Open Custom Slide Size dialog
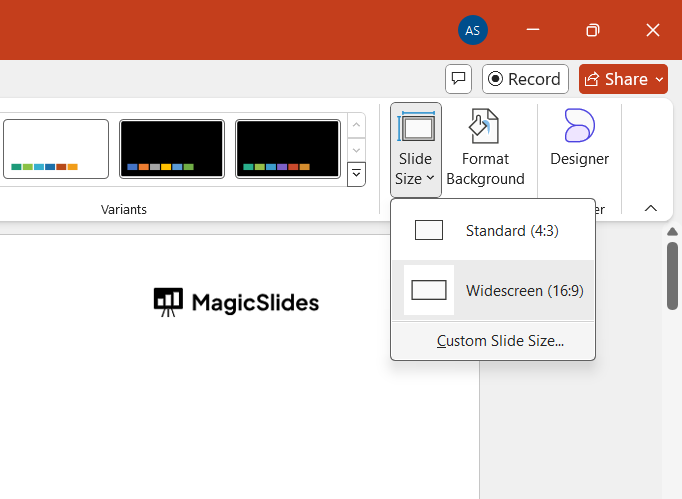This screenshot has width=682, height=499. click(x=500, y=341)
